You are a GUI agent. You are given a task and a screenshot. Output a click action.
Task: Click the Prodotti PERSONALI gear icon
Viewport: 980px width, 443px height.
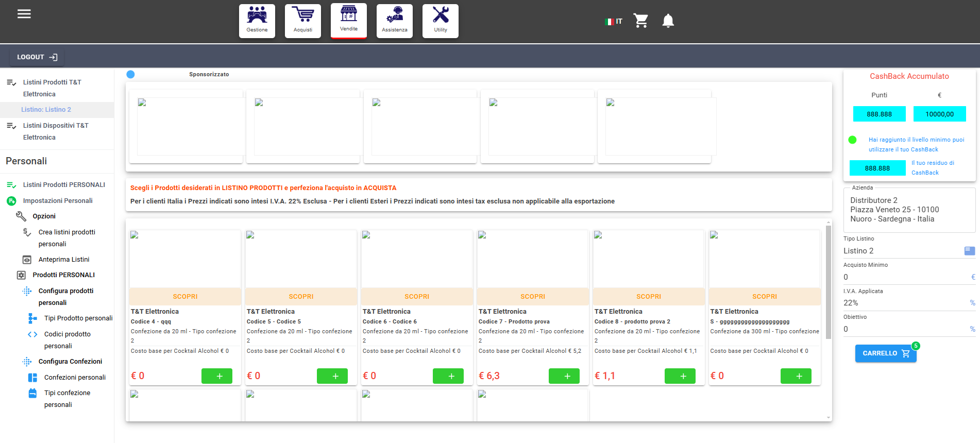(21, 275)
